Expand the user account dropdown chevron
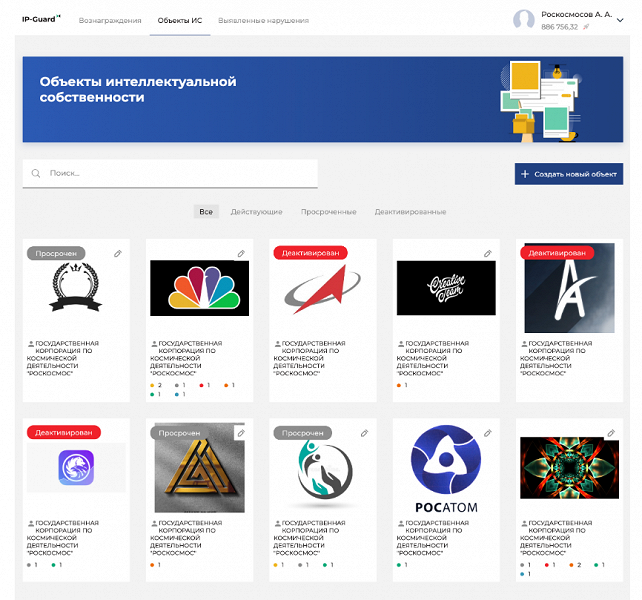Screen dimensions: 642x600 pyautogui.click(x=619, y=20)
